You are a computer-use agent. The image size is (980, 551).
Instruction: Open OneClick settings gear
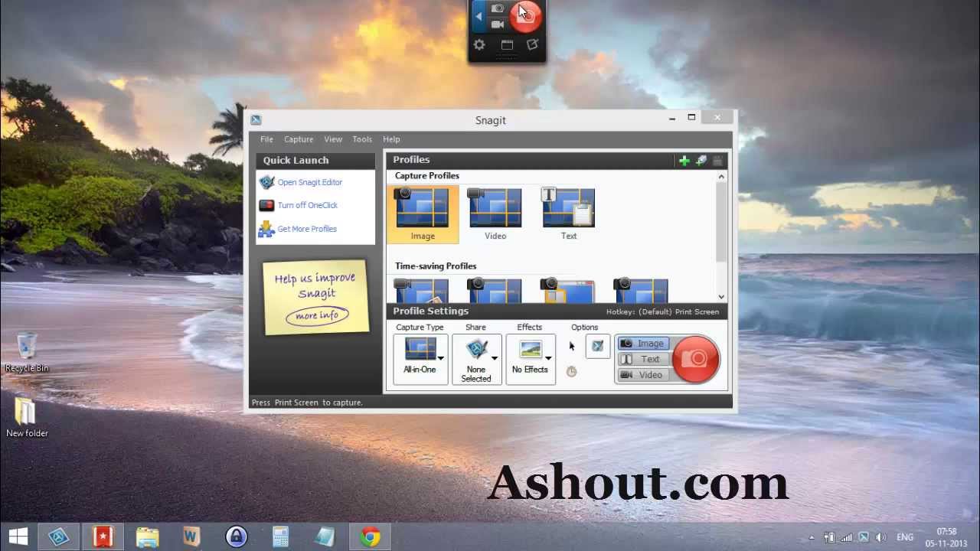point(479,45)
